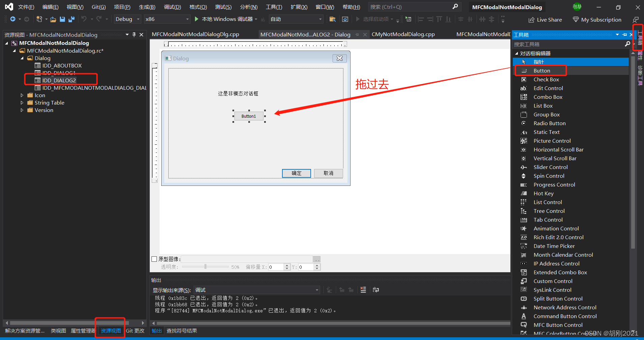Click the search magnifier icon in title bar
Viewport: 644px width, 340px height.
[x=455, y=7]
